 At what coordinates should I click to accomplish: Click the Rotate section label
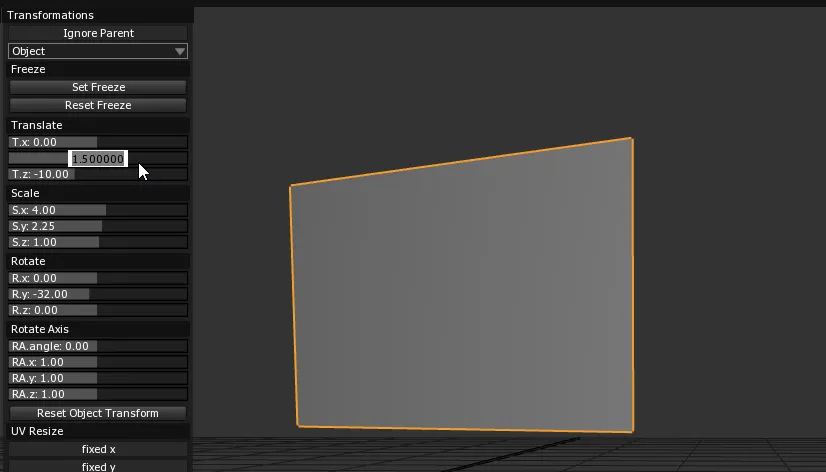tap(28, 261)
